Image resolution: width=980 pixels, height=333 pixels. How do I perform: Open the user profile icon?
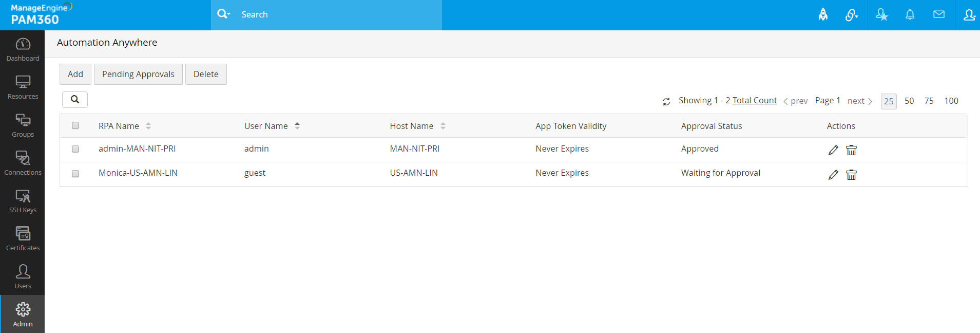(x=969, y=15)
